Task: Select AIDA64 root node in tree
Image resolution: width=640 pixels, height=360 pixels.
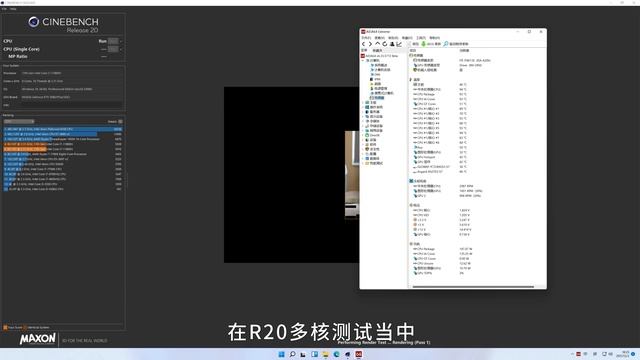Action: tap(379, 56)
